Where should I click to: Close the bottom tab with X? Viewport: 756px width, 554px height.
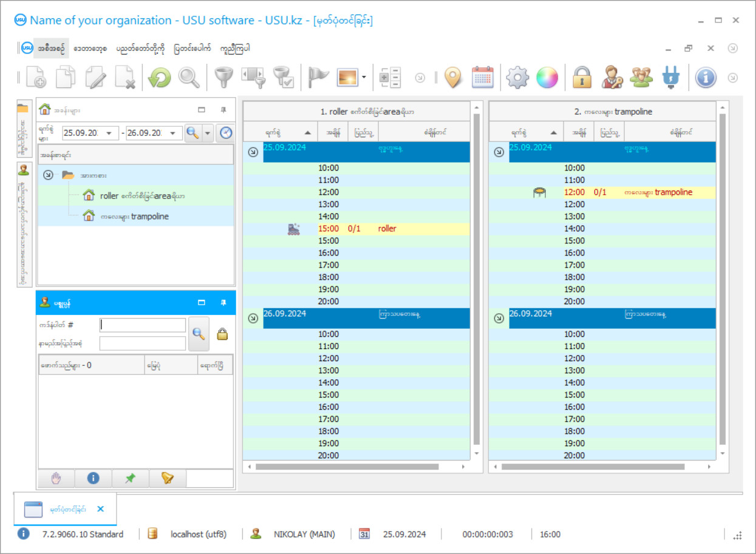click(101, 509)
